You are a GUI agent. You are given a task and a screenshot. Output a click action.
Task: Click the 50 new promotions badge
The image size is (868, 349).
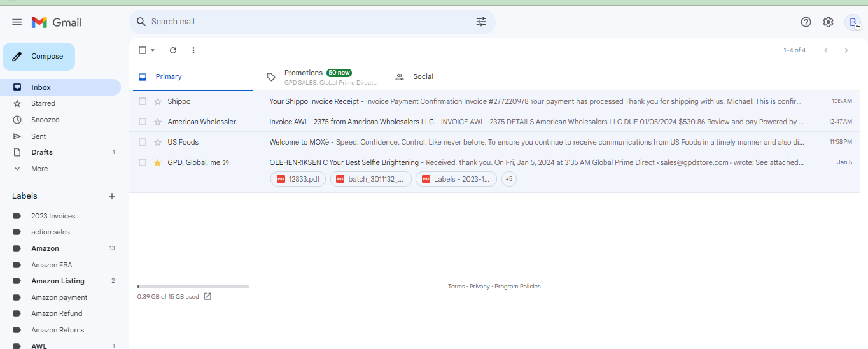339,73
